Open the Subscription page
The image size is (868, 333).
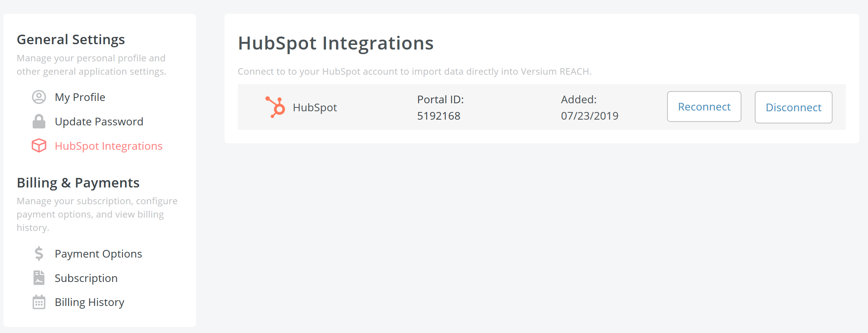[x=86, y=278]
